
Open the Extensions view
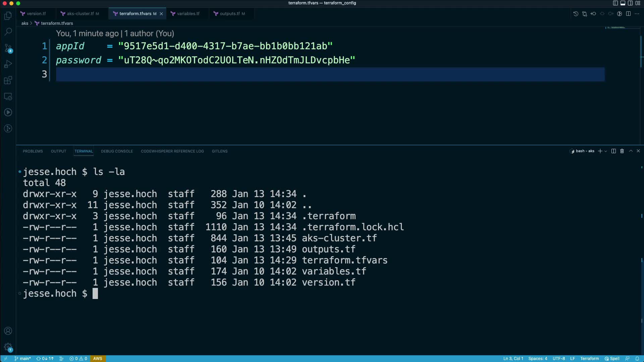(x=8, y=80)
